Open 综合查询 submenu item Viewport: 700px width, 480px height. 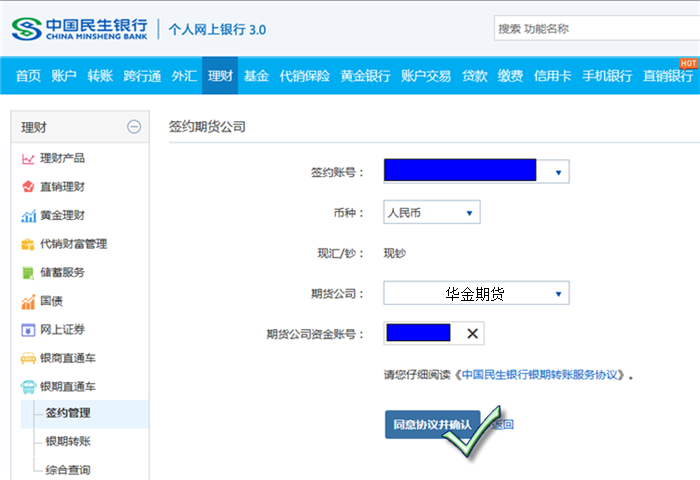(x=68, y=470)
